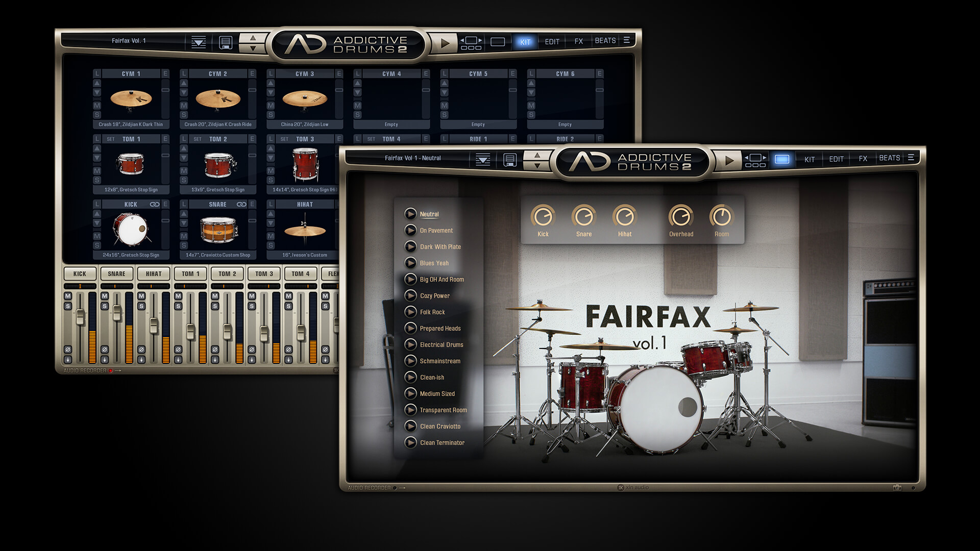Click the Room knob in the mixer
This screenshot has width=980, height=551.
pos(720,217)
